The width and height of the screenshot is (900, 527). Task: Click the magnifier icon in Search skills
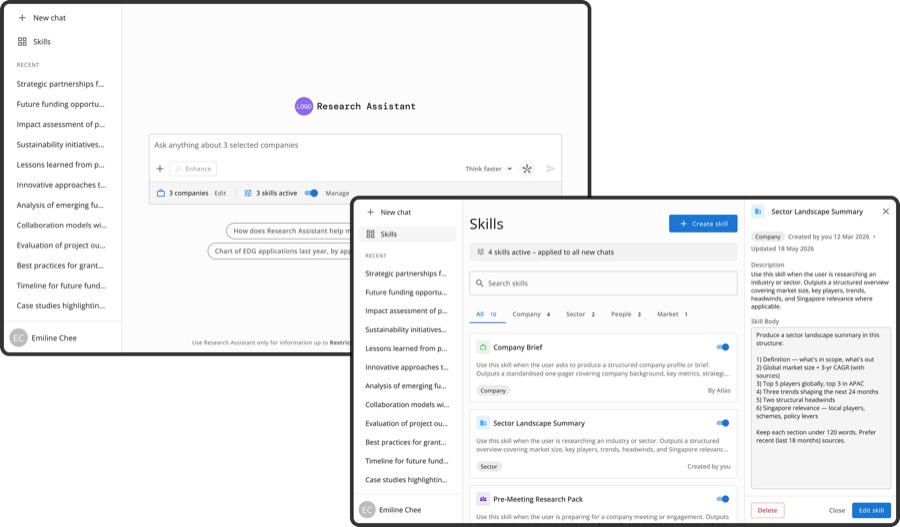tap(480, 283)
